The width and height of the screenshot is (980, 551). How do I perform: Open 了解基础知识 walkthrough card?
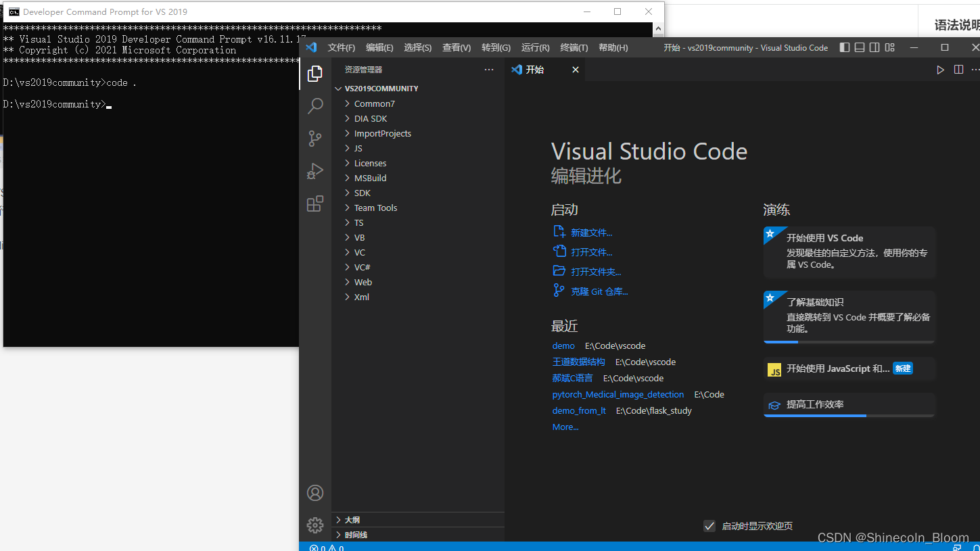(849, 316)
